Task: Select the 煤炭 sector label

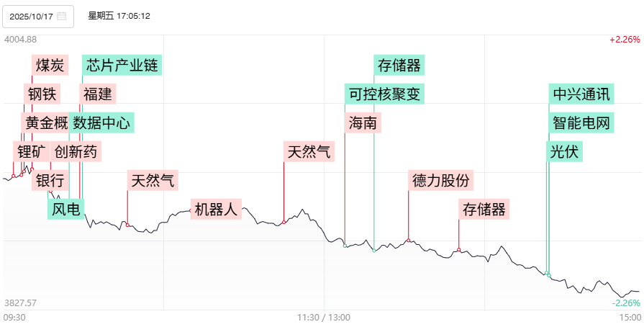Action: pos(50,66)
